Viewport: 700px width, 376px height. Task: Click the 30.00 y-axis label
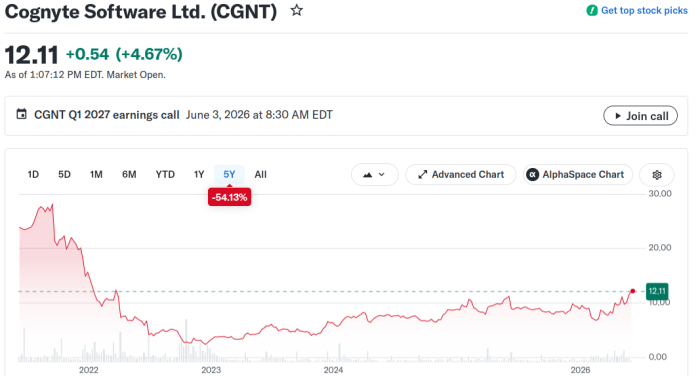(x=660, y=193)
